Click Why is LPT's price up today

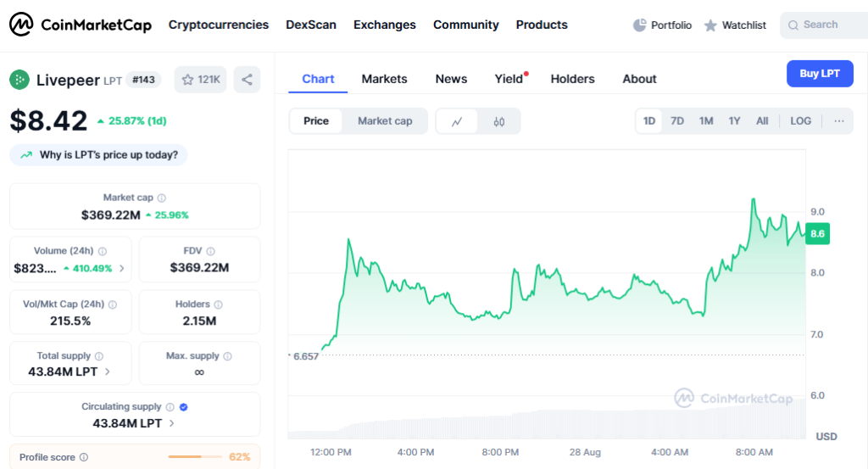click(98, 155)
